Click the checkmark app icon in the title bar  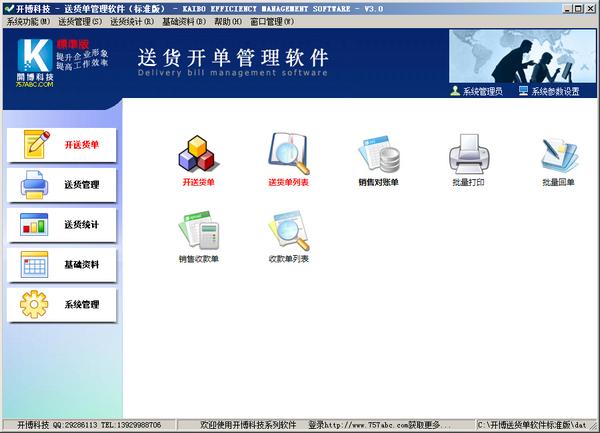tap(8, 8)
